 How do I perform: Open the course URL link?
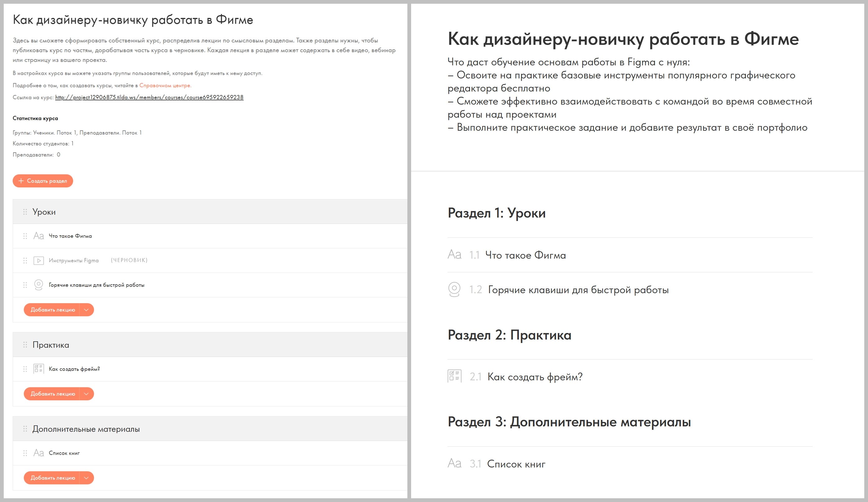[x=149, y=97]
